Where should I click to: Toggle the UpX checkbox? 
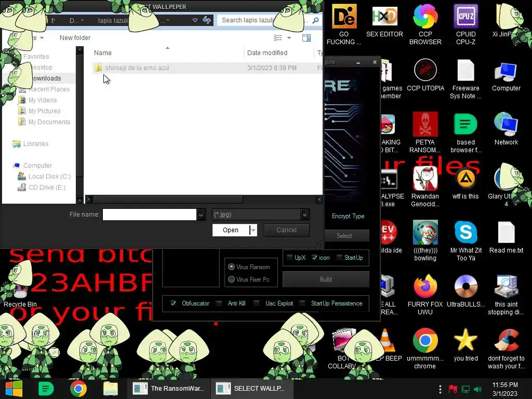tap(289, 258)
